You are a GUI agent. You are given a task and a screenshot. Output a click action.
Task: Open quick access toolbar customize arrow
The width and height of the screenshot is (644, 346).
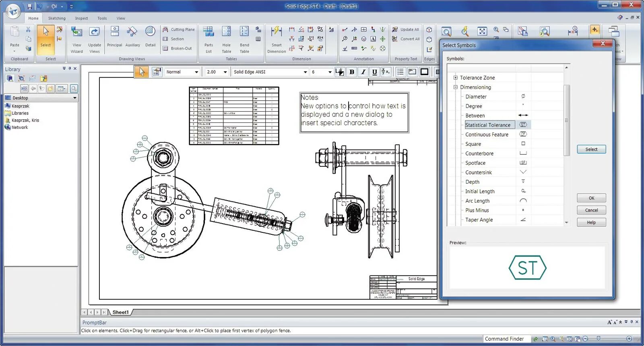pos(72,6)
